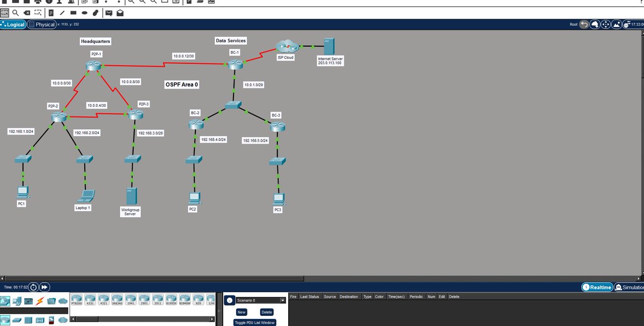
Task: Select the Draw Freeform tool
Action: [x=96, y=12]
